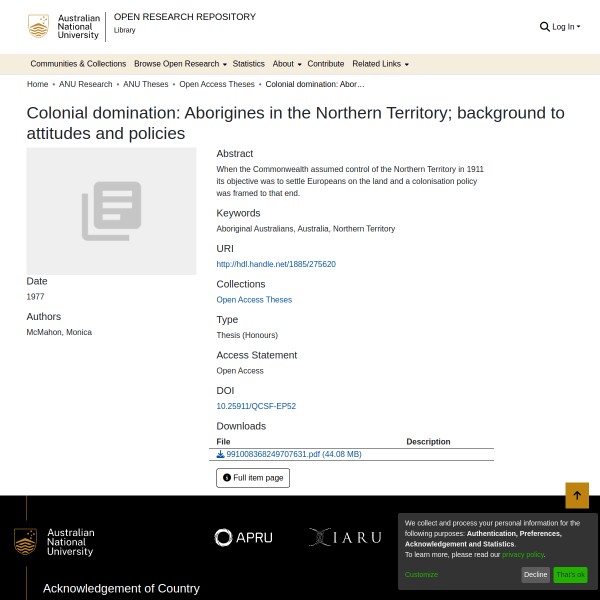
Task: Go to ANU Theses breadcrumb
Action: click(x=146, y=85)
